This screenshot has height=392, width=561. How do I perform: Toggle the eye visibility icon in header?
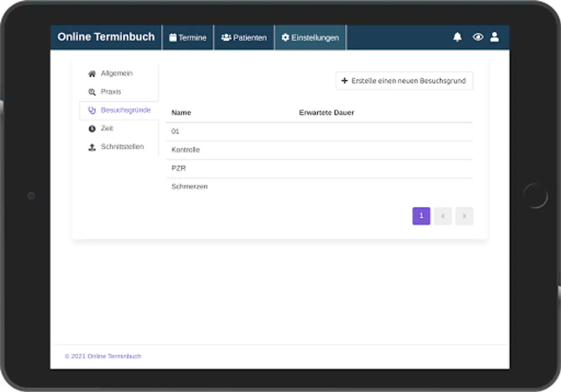pyautogui.click(x=478, y=37)
